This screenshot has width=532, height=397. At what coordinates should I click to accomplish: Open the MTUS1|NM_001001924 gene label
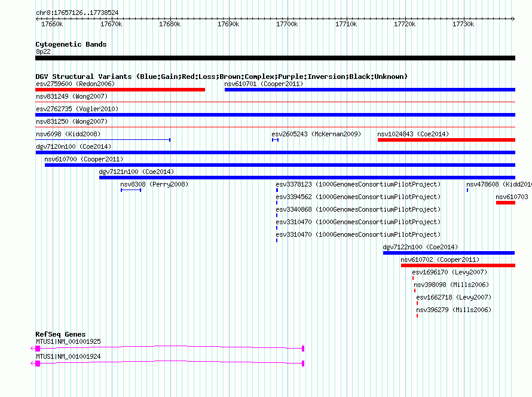(x=69, y=356)
